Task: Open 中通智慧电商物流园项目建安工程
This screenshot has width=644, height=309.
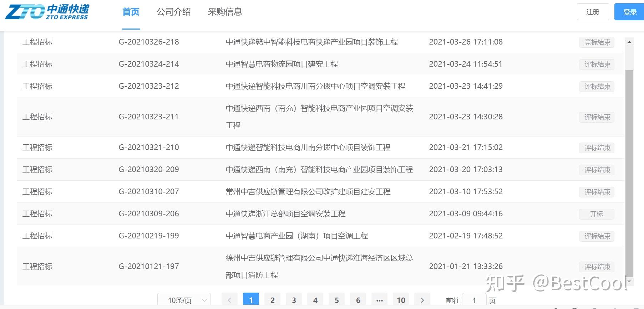Action: tap(282, 64)
